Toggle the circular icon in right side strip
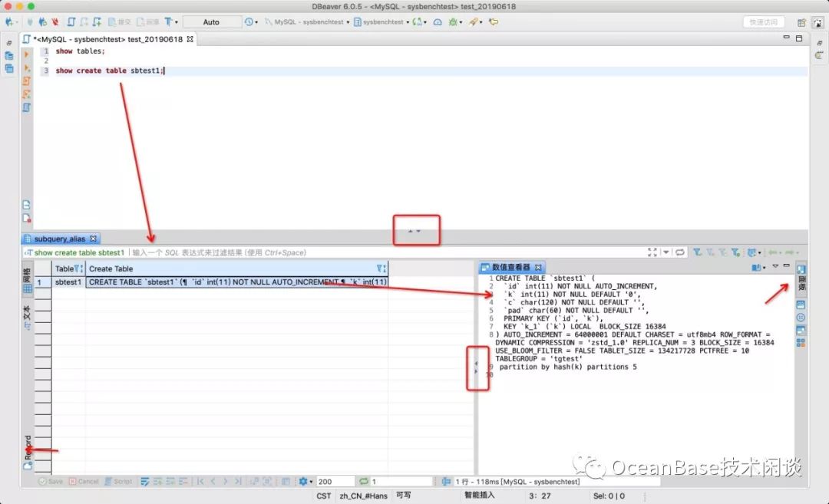 point(801,318)
